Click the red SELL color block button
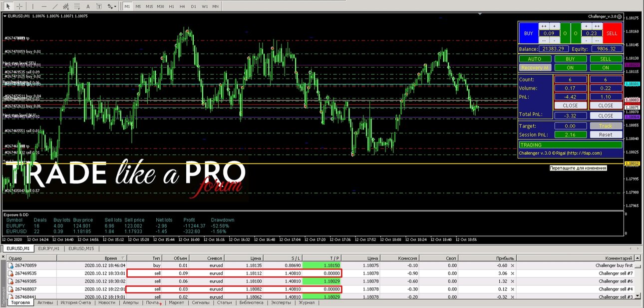 [612, 33]
